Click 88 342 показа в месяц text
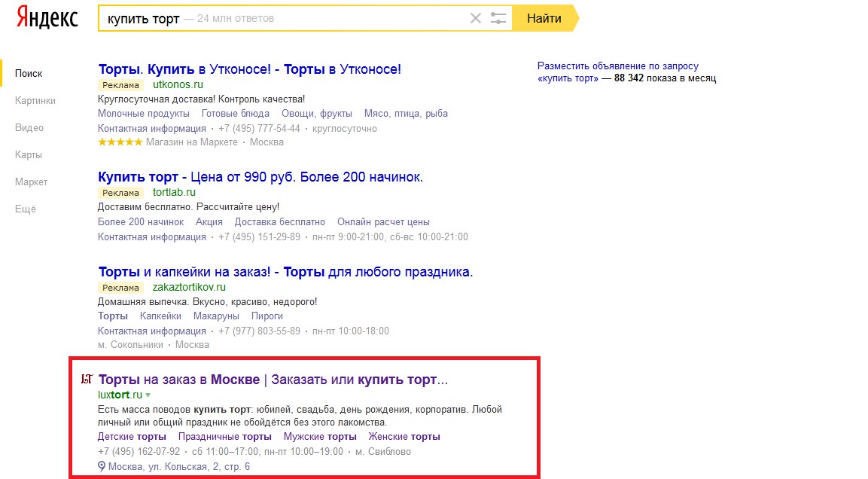The width and height of the screenshot is (868, 479). point(665,78)
